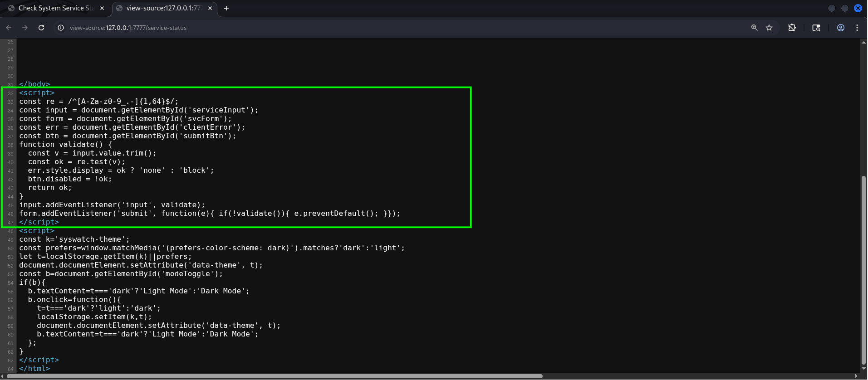This screenshot has width=868, height=380.
Task: Click the 'submitBtn' getElementById line
Action: coord(128,136)
